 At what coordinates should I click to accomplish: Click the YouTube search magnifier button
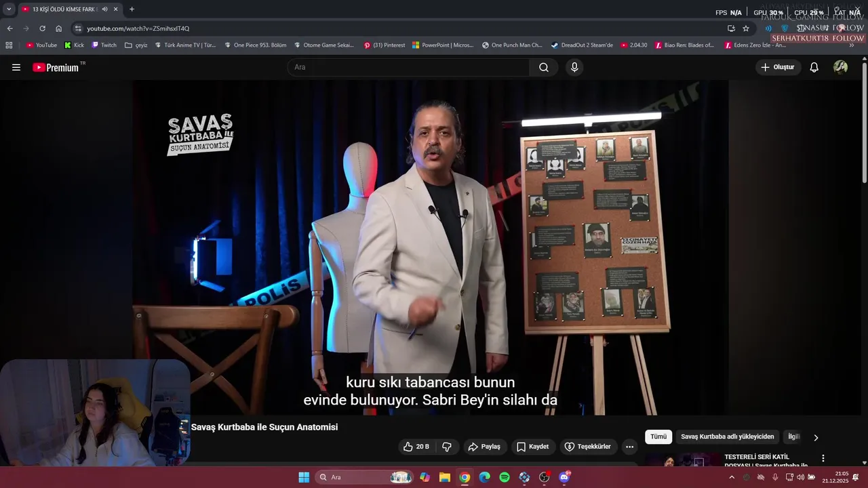544,67
